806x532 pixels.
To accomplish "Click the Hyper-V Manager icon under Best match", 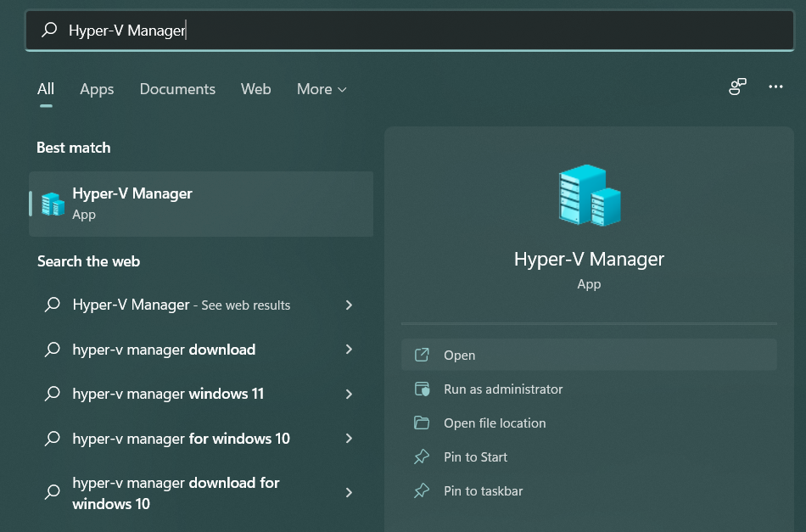I will click(52, 204).
